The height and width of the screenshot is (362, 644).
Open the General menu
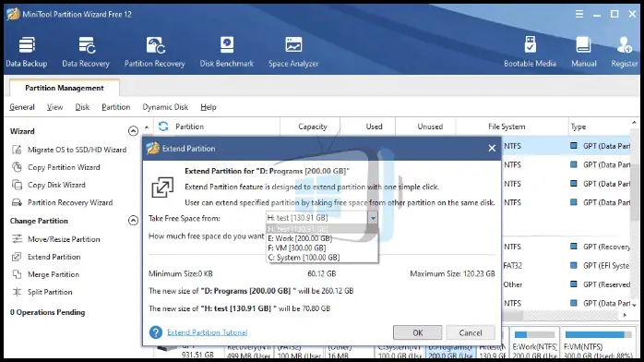[22, 107]
